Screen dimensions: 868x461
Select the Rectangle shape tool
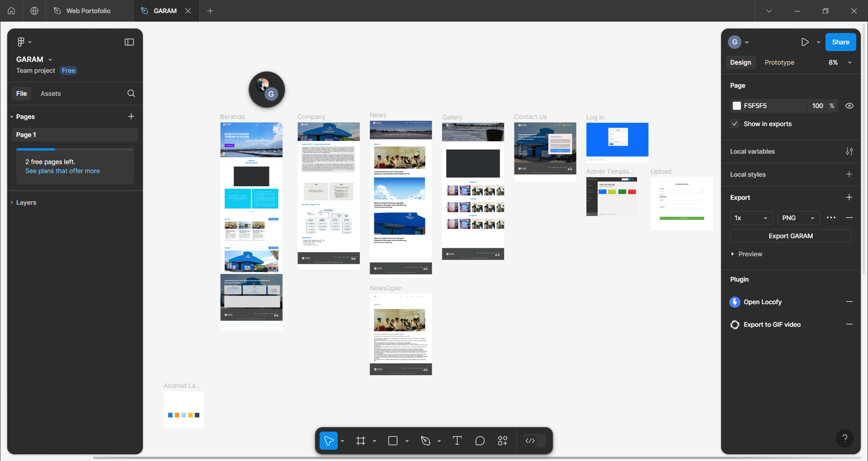[x=393, y=441]
